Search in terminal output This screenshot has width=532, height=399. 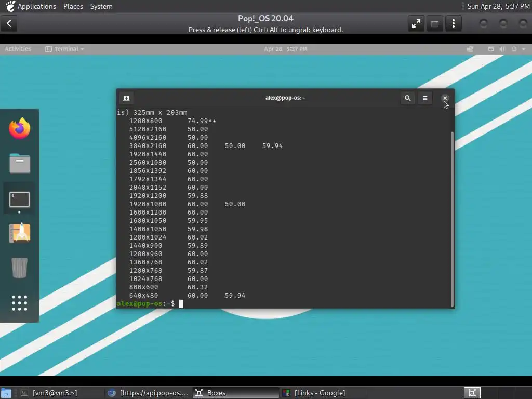coord(407,98)
